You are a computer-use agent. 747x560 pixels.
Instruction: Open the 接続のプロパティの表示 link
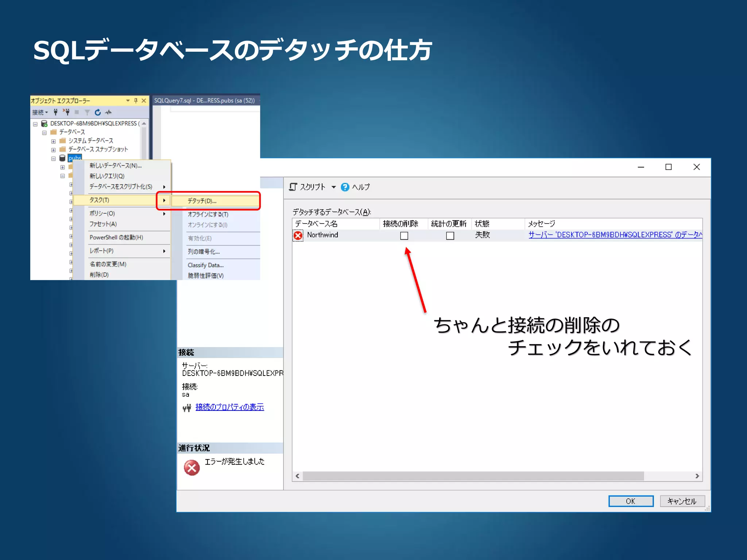click(x=229, y=407)
